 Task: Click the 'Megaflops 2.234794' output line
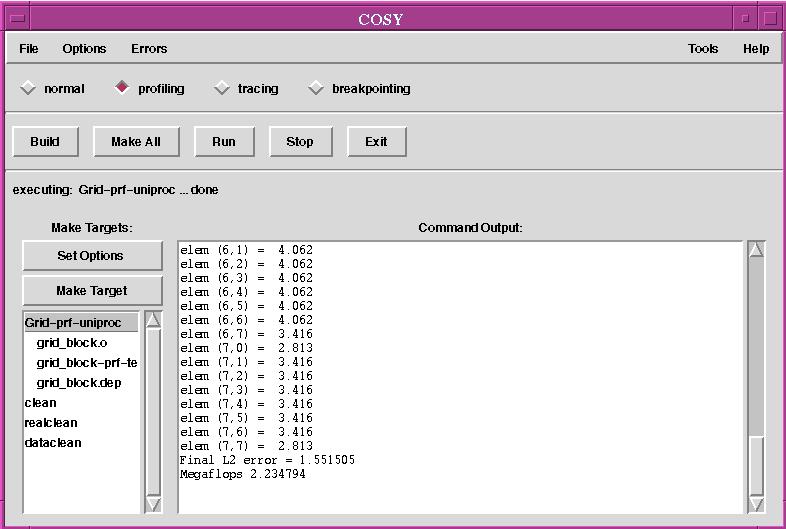tap(243, 474)
